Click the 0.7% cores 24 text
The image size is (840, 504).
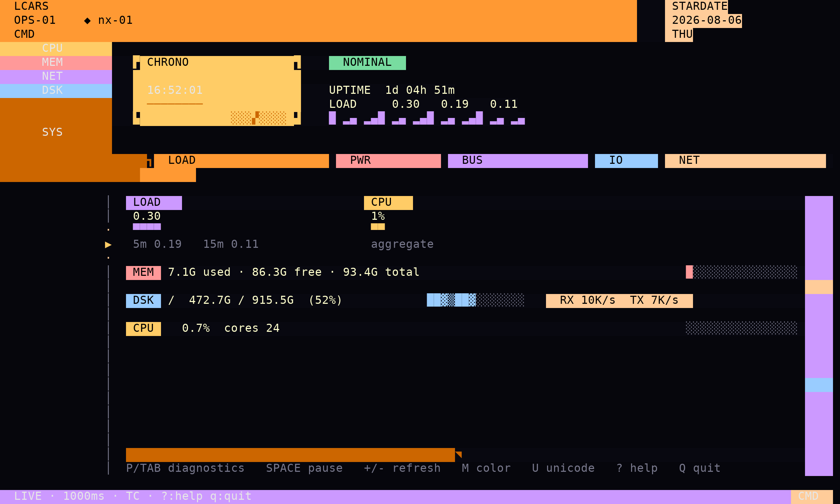[231, 328]
